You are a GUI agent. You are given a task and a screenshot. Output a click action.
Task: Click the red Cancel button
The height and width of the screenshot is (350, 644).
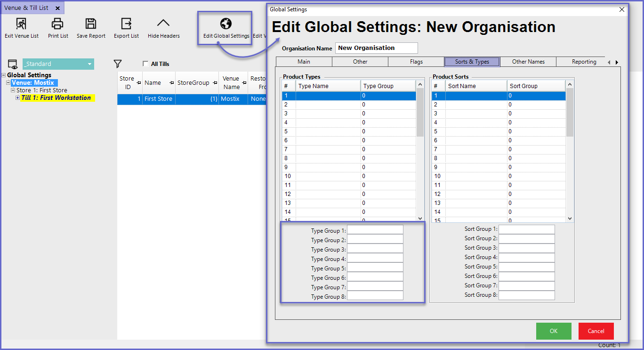tap(596, 331)
